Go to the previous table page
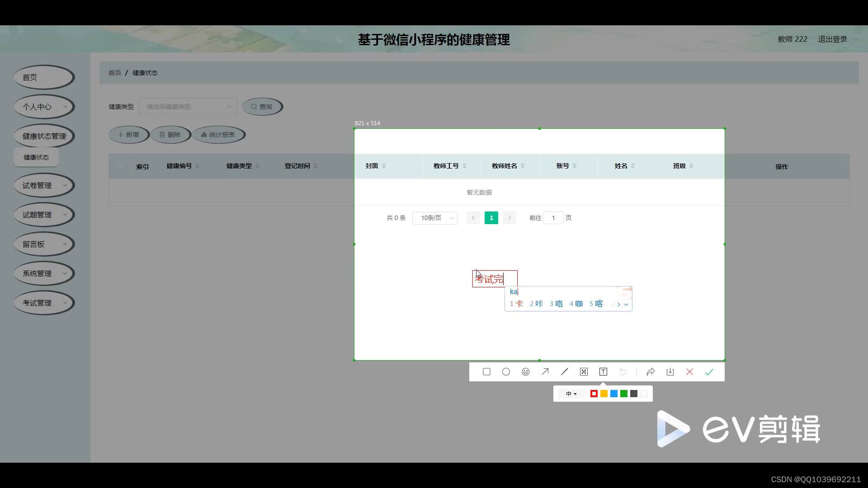 pos(473,218)
